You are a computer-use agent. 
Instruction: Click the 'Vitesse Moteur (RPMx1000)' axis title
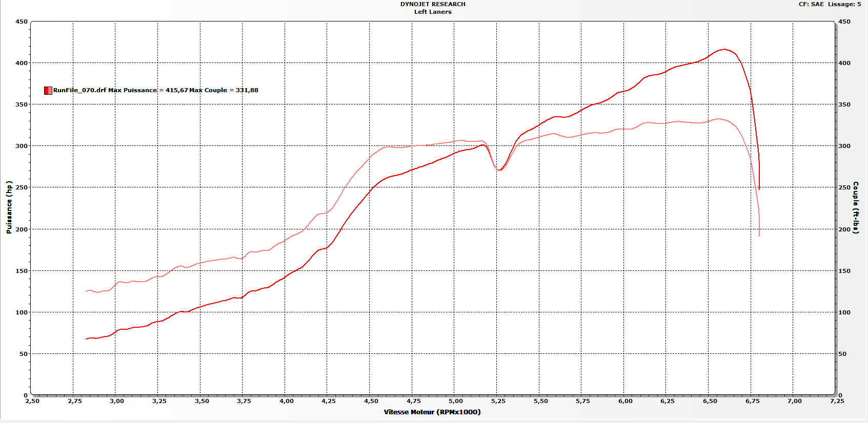click(x=432, y=412)
